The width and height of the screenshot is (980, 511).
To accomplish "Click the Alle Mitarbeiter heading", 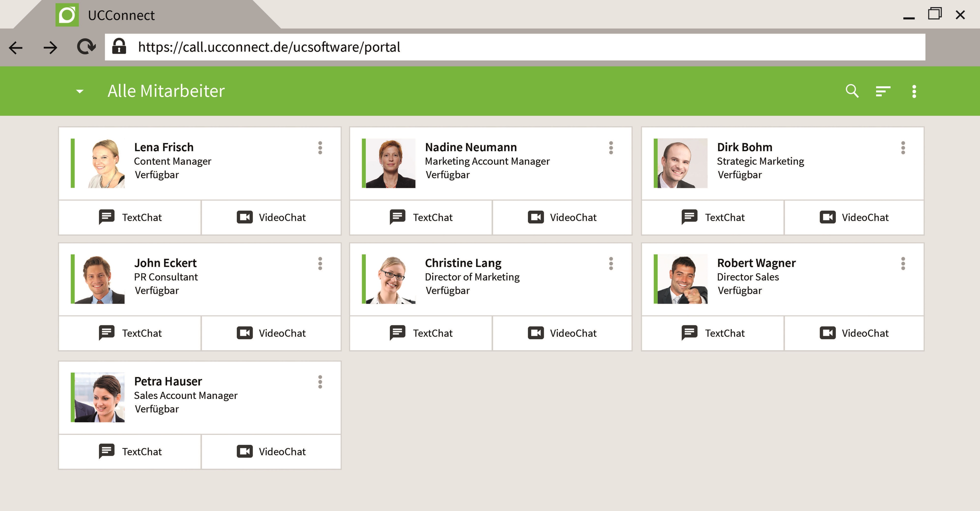I will [x=166, y=91].
